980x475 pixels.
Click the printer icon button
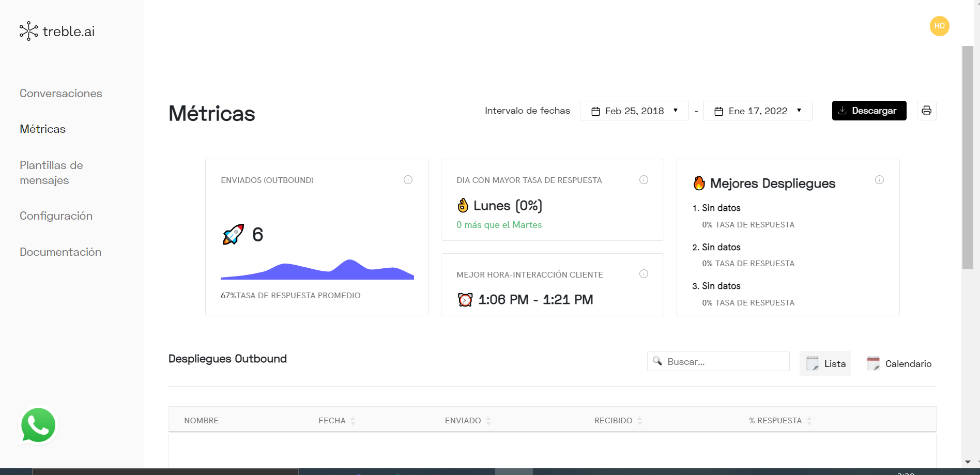coord(926,111)
